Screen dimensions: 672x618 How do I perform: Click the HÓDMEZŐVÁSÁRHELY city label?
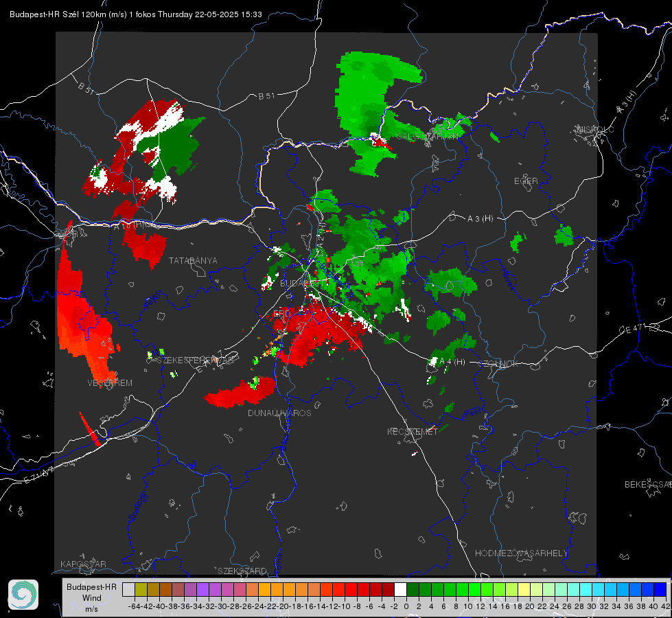521,553
